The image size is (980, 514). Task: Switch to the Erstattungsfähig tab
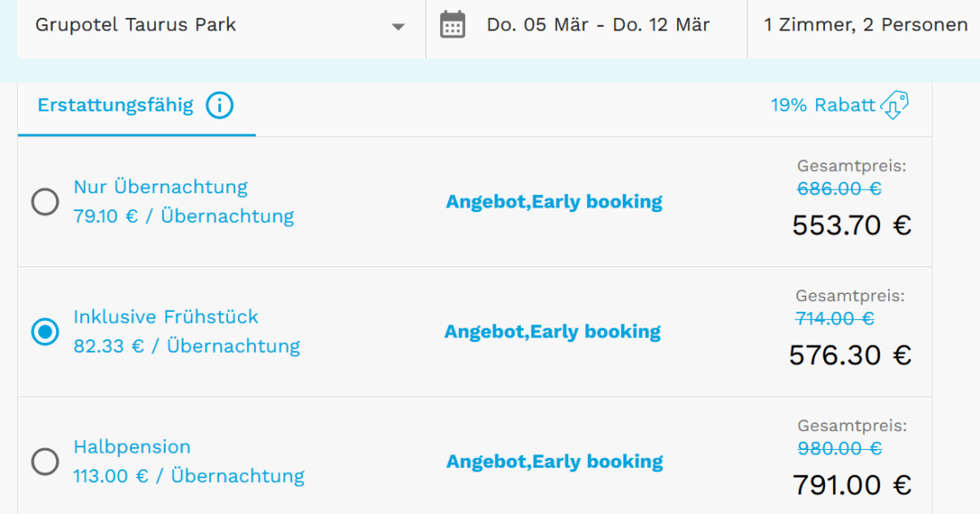(115, 106)
